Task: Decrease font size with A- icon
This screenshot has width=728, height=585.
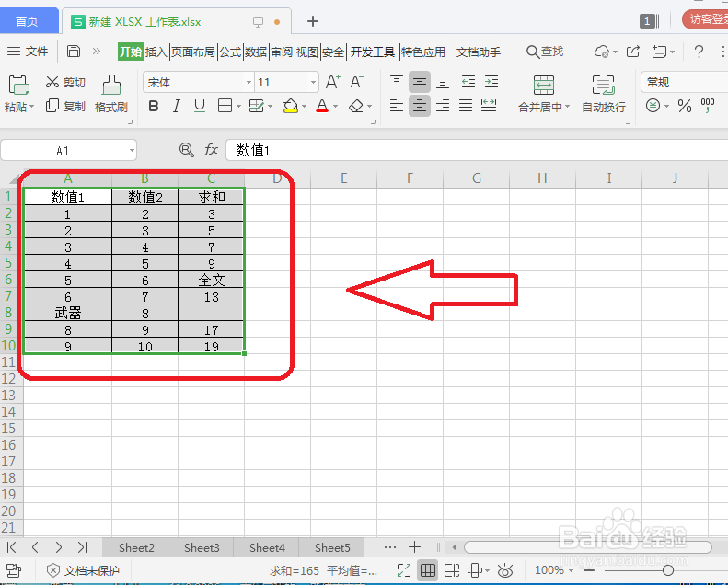Action: (x=356, y=83)
